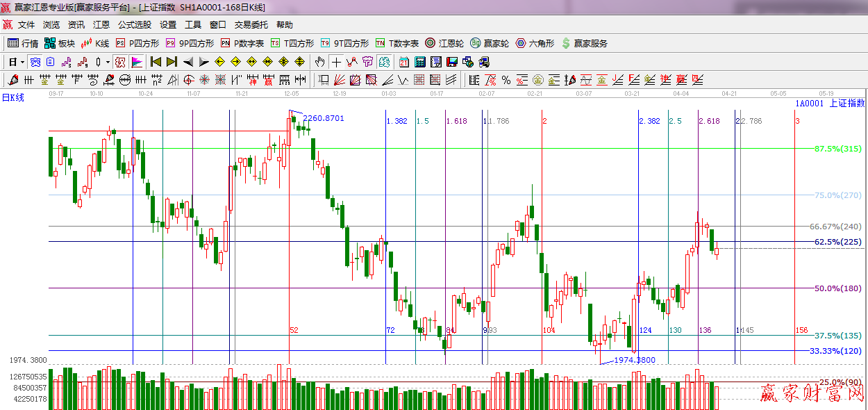Open the 板块 sector icon
The width and height of the screenshot is (868, 410).
pyautogui.click(x=58, y=42)
